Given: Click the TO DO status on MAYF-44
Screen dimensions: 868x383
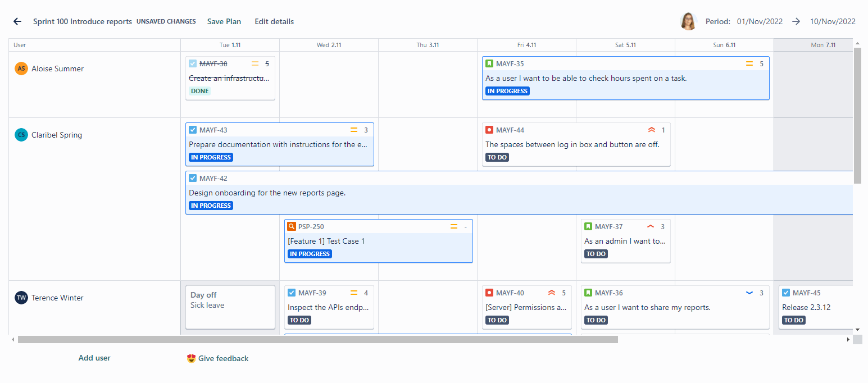Looking at the screenshot, I should tap(498, 157).
